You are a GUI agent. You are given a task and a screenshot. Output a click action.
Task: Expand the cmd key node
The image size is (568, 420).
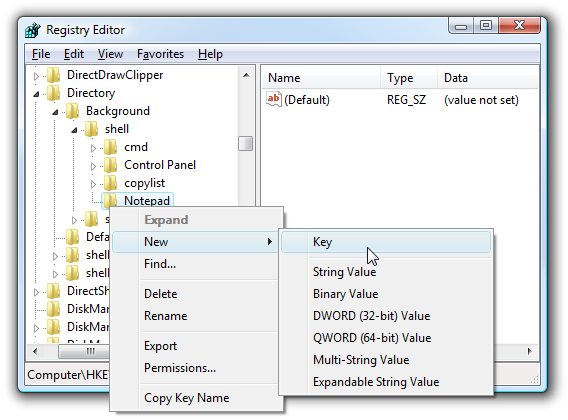tap(93, 148)
